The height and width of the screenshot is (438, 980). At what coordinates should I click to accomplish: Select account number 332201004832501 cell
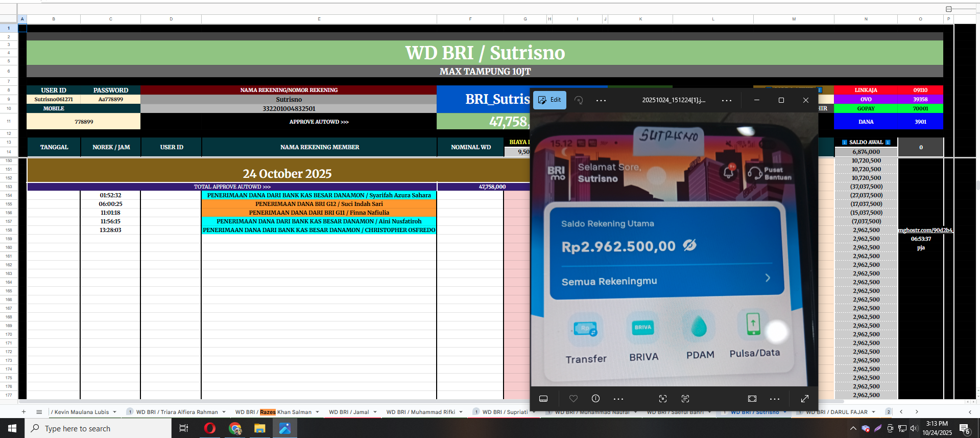[x=289, y=108]
